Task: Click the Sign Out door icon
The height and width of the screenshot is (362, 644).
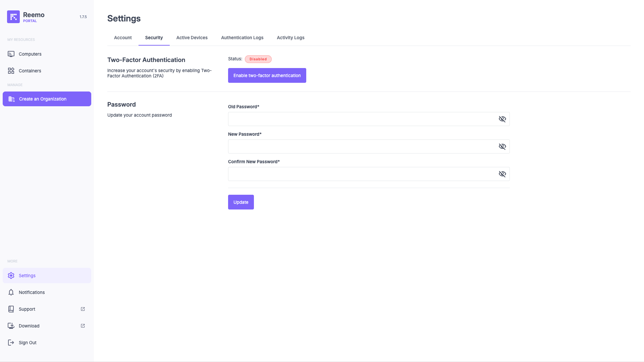Action: tap(11, 343)
